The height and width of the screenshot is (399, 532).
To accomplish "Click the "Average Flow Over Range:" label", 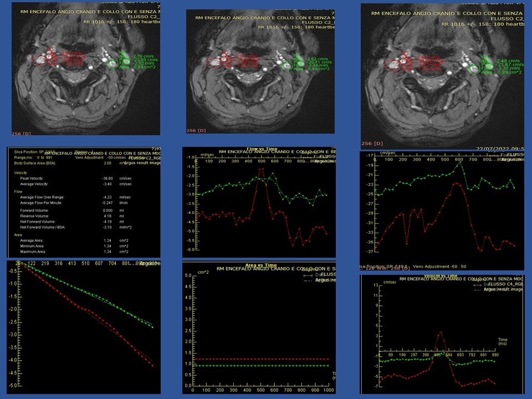I will click(42, 197).
